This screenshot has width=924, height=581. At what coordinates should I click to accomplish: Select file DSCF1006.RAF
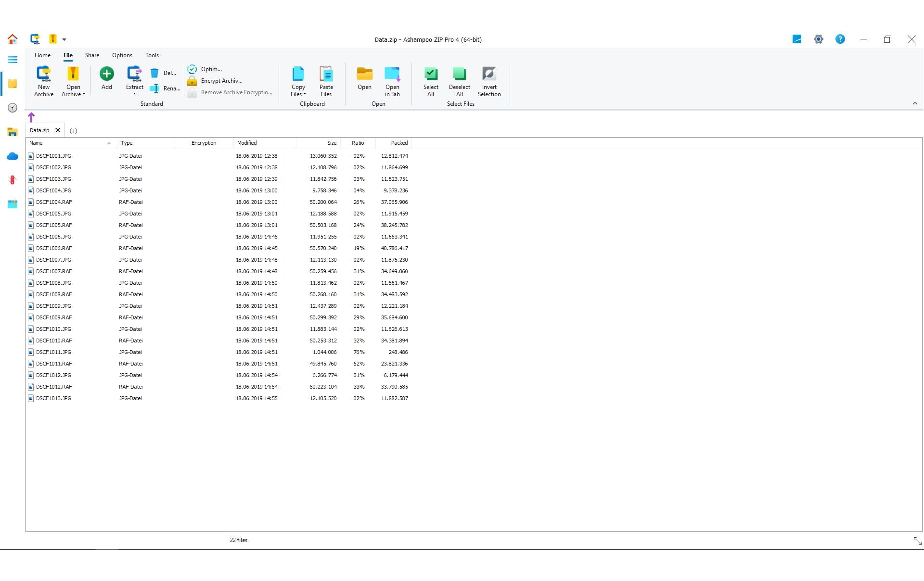pos(54,248)
